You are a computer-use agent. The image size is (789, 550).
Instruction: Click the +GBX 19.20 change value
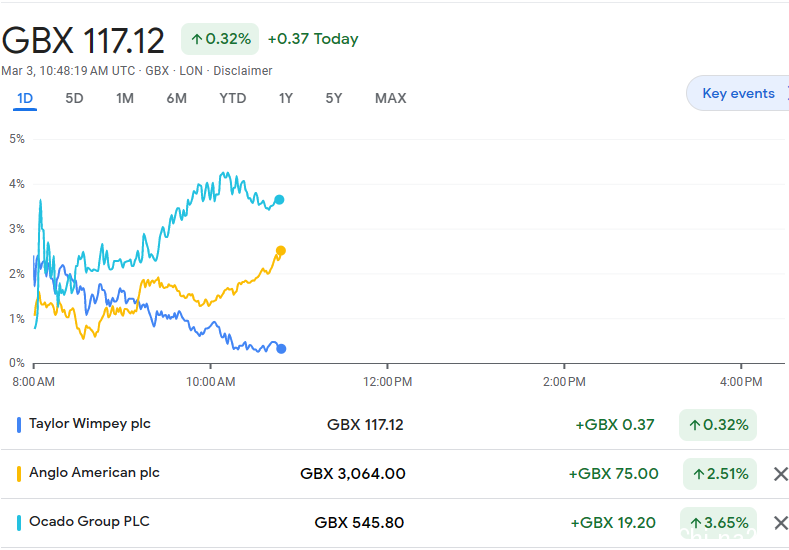[x=613, y=523]
